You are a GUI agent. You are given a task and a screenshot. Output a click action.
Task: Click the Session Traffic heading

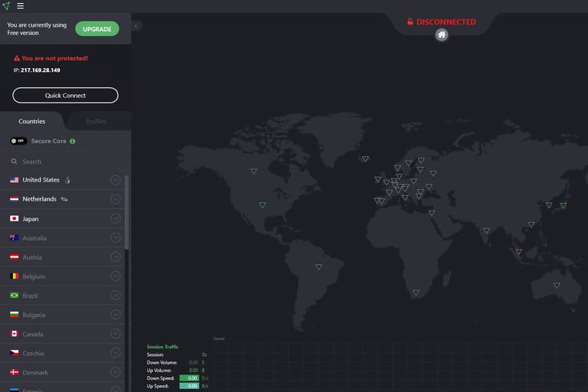click(163, 347)
